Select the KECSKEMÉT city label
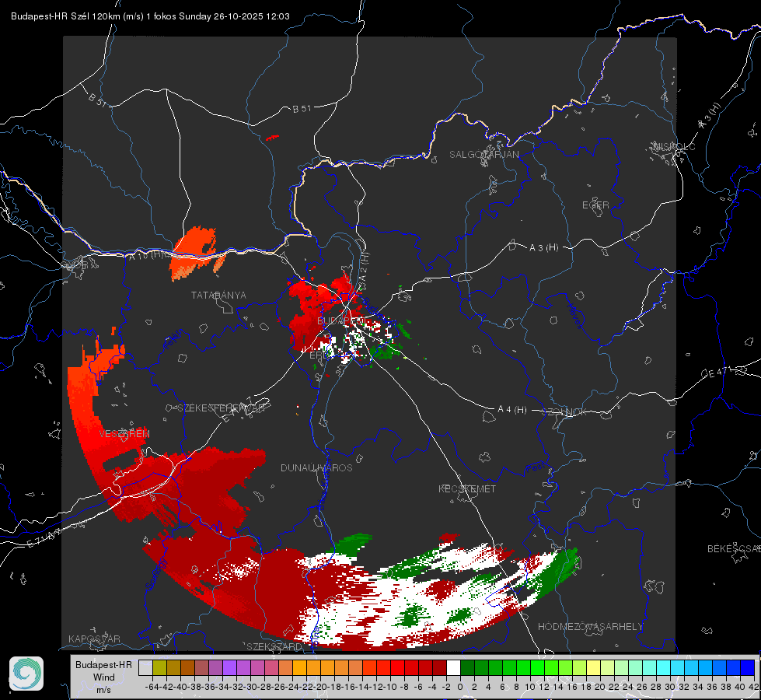Image resolution: width=761 pixels, height=700 pixels. pos(467,489)
